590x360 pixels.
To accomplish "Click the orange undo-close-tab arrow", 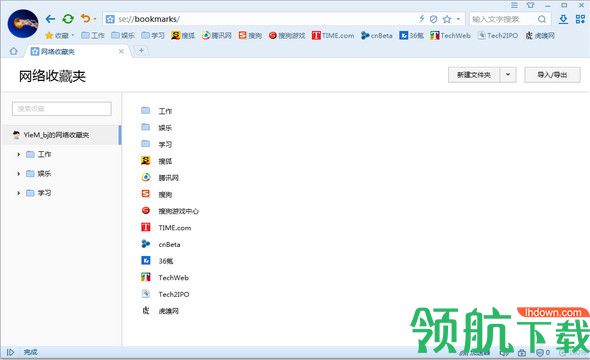I will click(85, 18).
